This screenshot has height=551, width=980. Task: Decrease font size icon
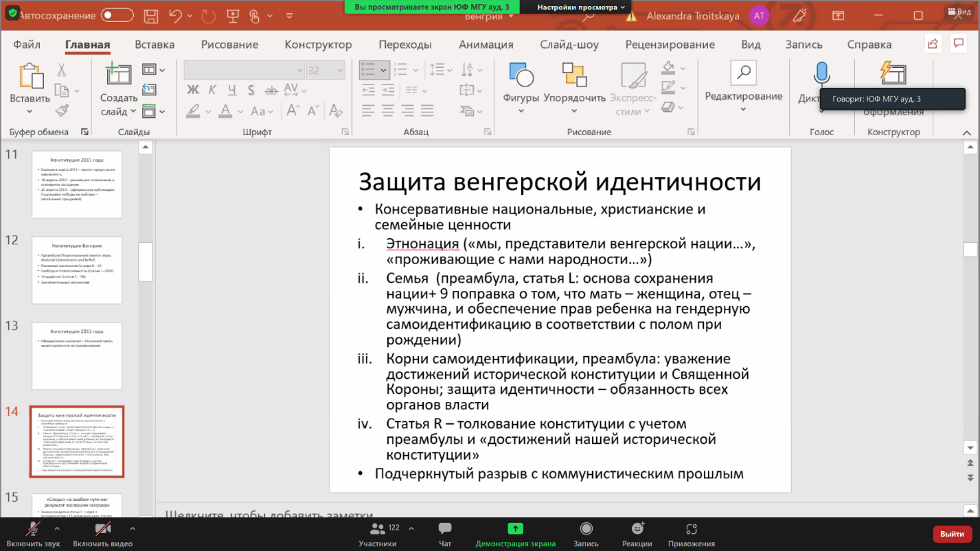[313, 110]
